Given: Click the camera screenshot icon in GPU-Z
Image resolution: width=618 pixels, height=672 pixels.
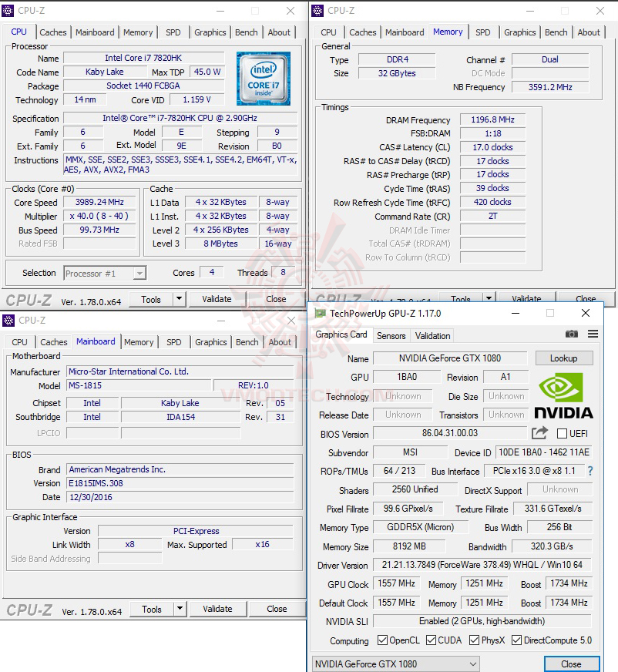Looking at the screenshot, I should (572, 334).
